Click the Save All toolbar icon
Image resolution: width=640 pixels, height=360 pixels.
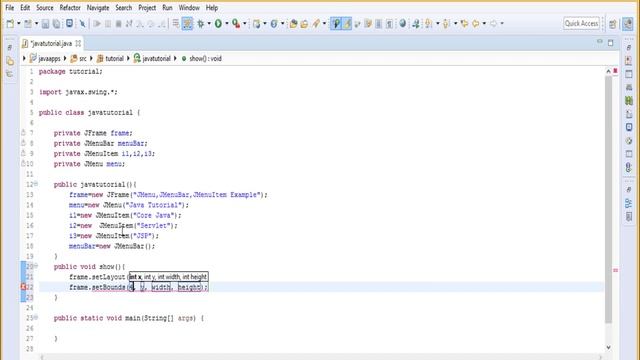[x=57, y=24]
